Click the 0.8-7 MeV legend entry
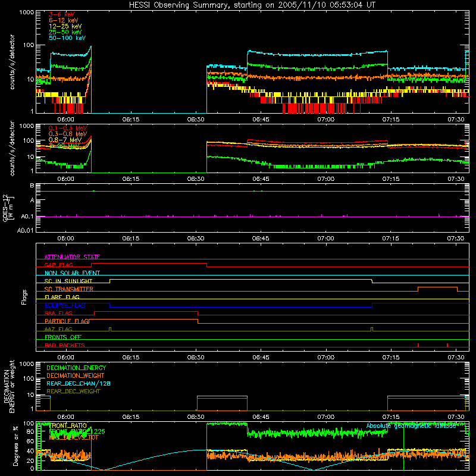This screenshot has width=476, height=476. pyautogui.click(x=65, y=140)
